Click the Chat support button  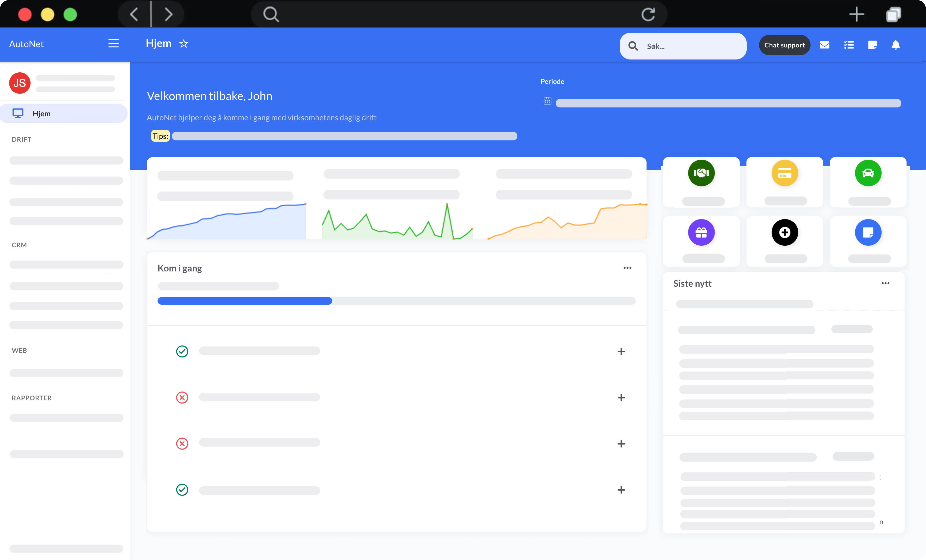point(784,45)
